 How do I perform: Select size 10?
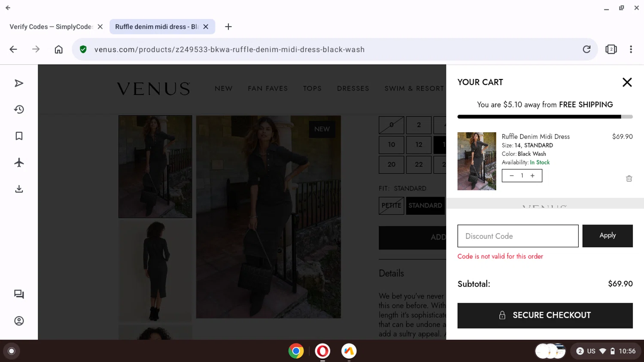click(x=391, y=145)
